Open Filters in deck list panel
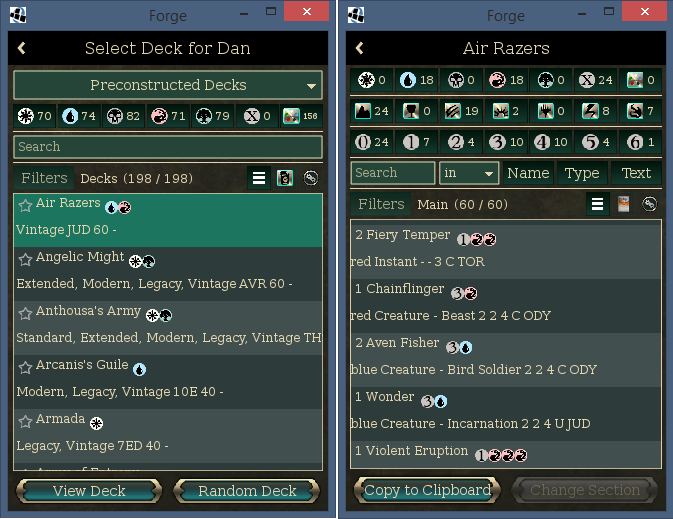 44,178
